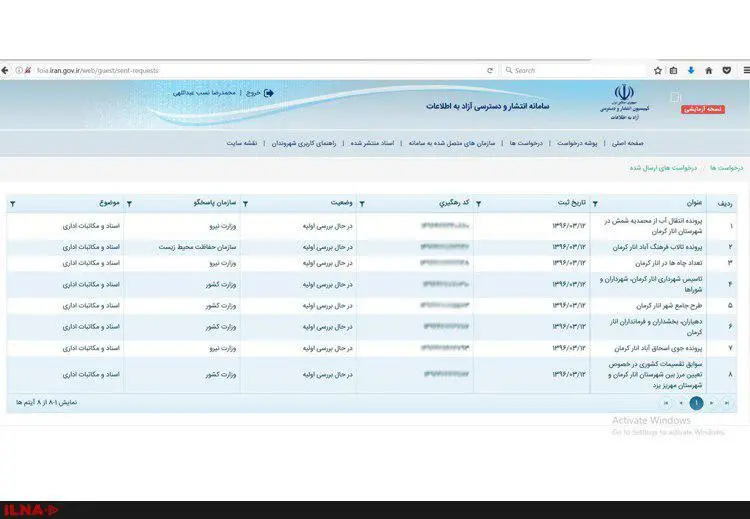Viewport: 750px width, 519px height.
Task: Sort by the عنوان column header
Action: coord(695,203)
